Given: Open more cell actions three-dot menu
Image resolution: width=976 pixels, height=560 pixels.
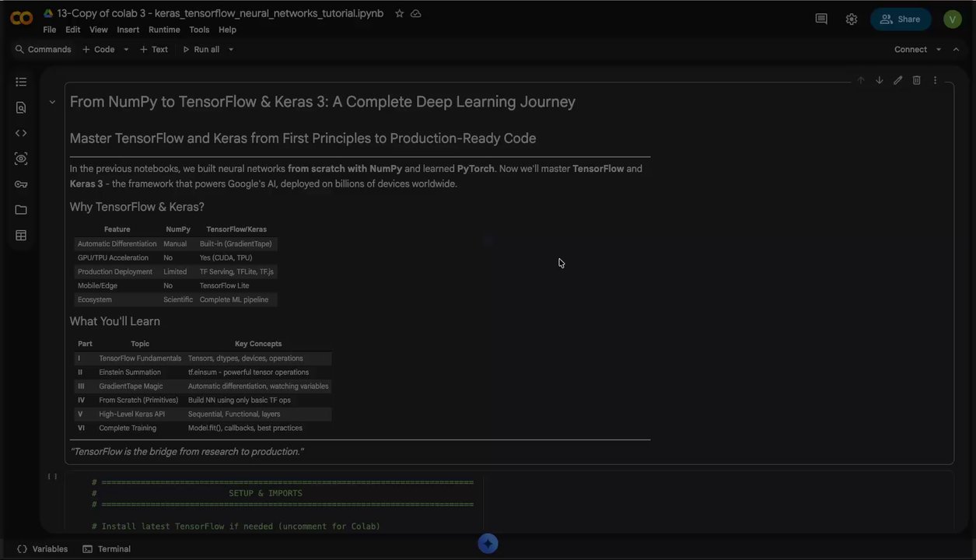Looking at the screenshot, I should point(936,80).
